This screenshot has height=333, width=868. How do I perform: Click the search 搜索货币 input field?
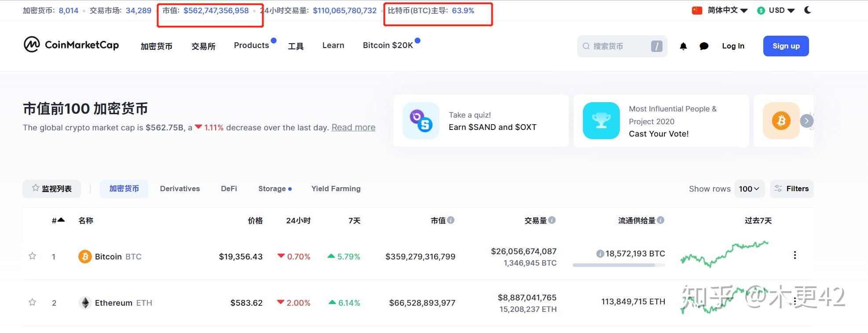pos(622,46)
